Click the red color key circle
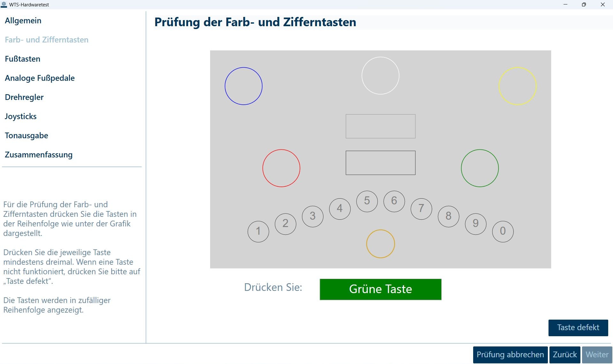This screenshot has width=613, height=364. (281, 168)
